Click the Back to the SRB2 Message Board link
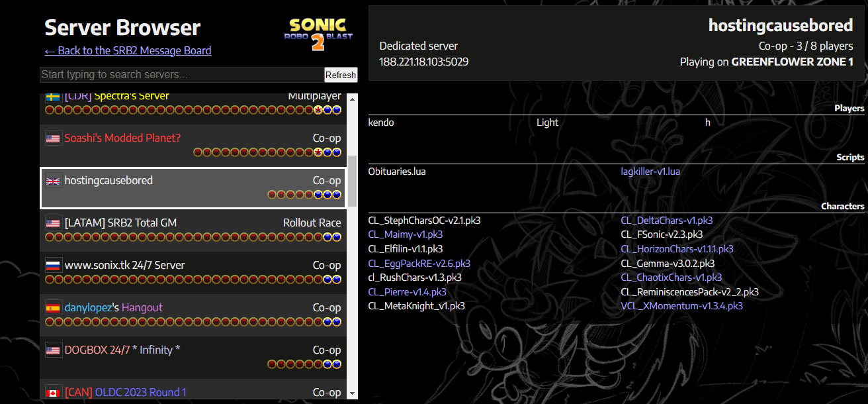 [128, 50]
